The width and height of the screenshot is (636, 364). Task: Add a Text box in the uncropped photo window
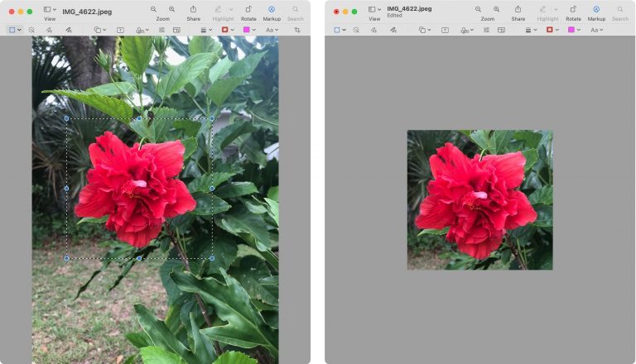pyautogui.click(x=120, y=30)
